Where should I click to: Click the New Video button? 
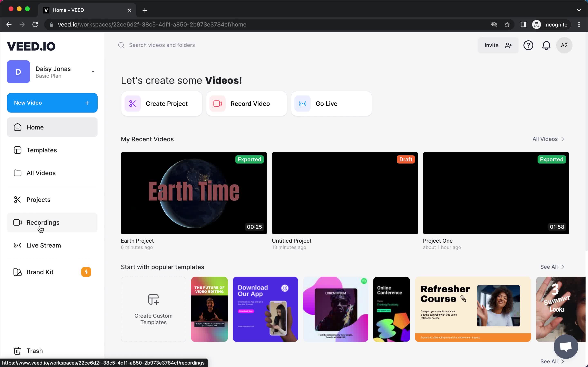(52, 103)
